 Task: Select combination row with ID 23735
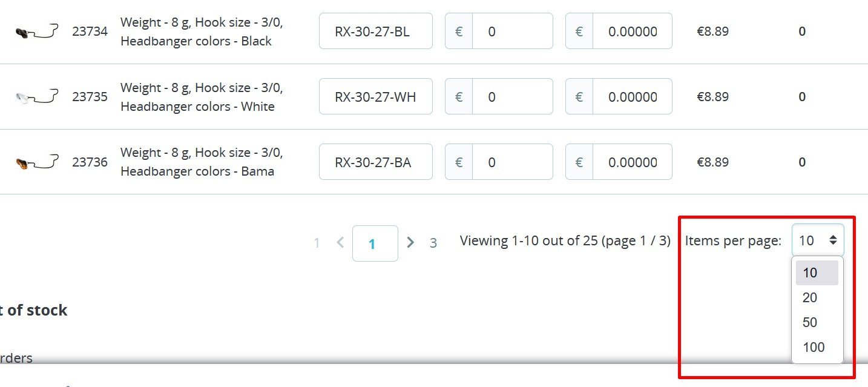434,97
